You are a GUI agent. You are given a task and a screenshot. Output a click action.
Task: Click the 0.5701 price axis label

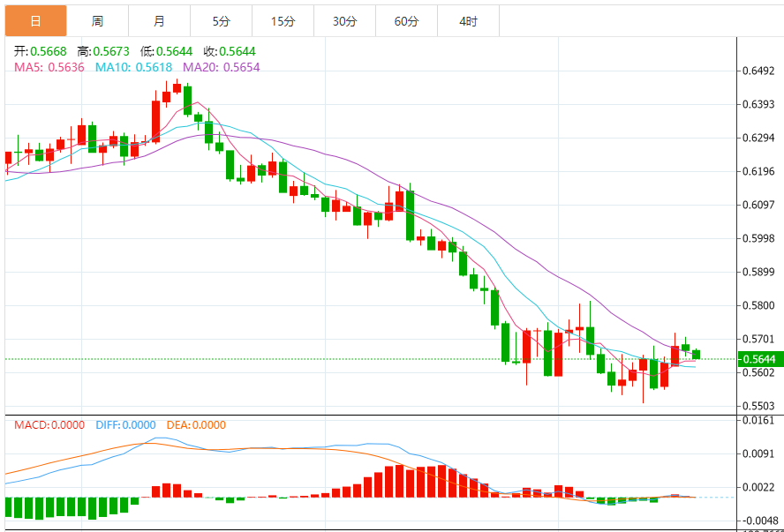758,339
